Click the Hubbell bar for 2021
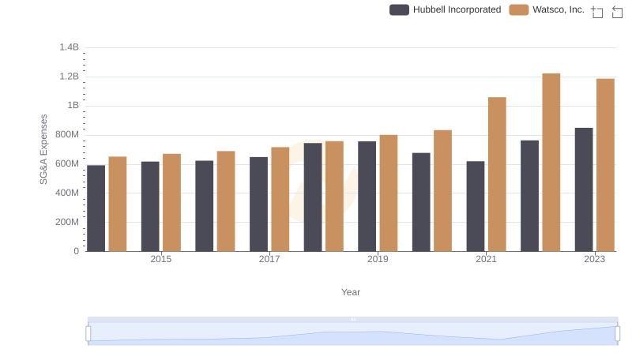This screenshot has width=632, height=364. click(x=476, y=206)
